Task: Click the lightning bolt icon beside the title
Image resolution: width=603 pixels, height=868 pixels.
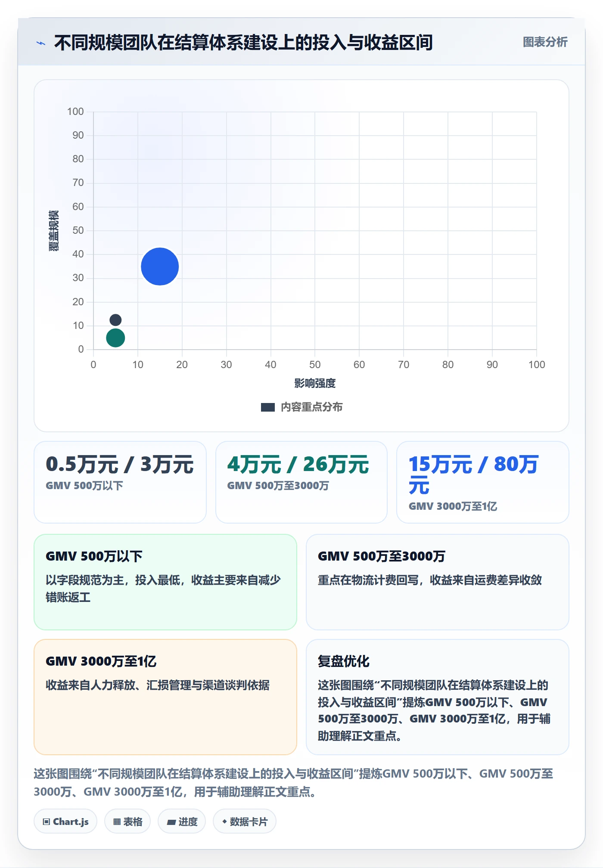Action: (41, 43)
